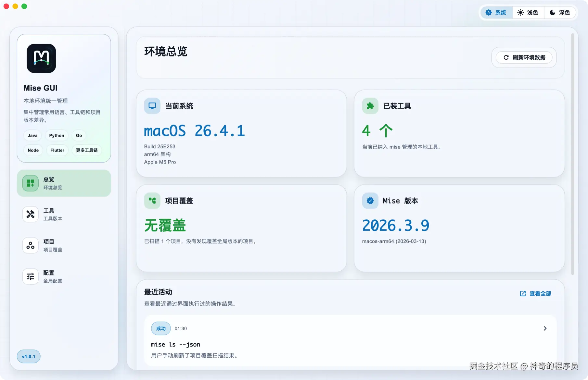Open the 项目 项目覆盖 sidebar section
The image size is (588, 380).
tap(64, 245)
